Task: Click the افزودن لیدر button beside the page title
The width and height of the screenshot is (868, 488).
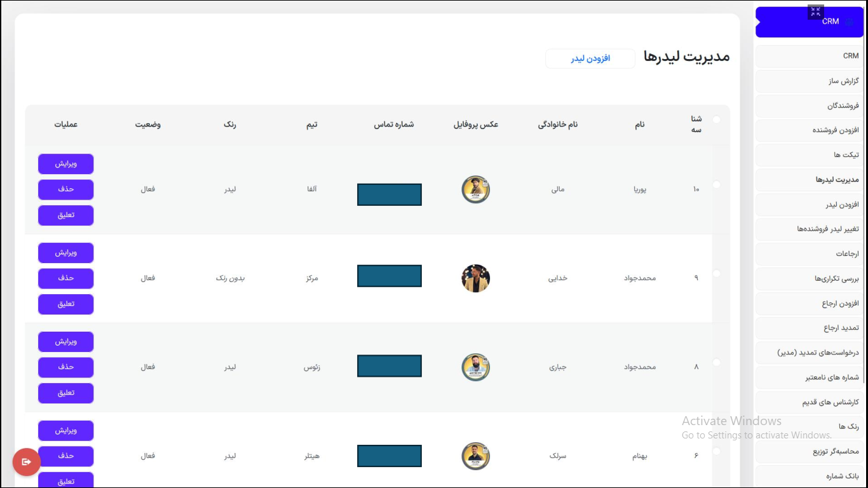Action: (590, 58)
